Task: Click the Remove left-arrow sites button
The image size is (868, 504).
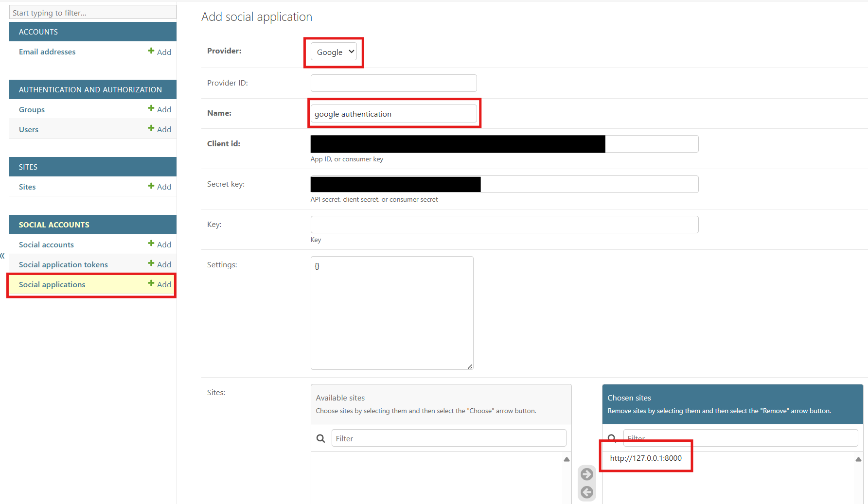Action: click(x=587, y=492)
